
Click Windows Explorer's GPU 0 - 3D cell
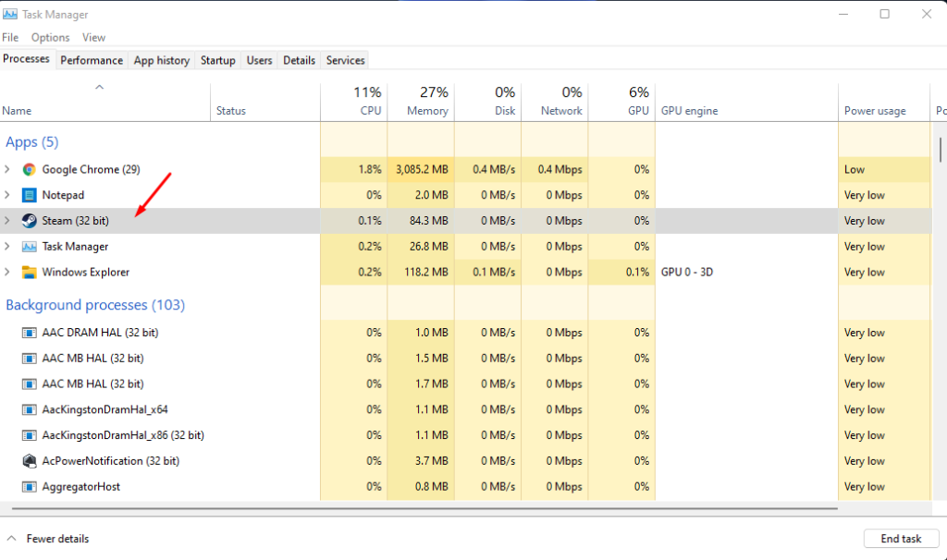687,273
